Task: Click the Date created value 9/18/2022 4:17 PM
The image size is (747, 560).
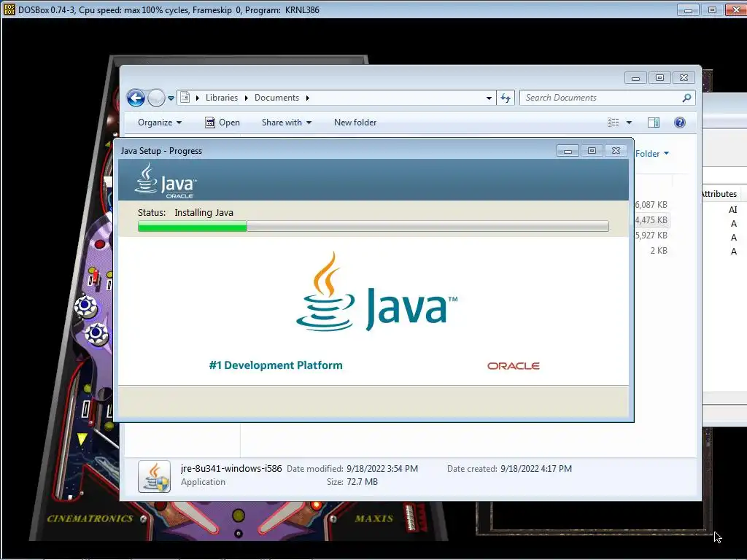Action: coord(536,469)
